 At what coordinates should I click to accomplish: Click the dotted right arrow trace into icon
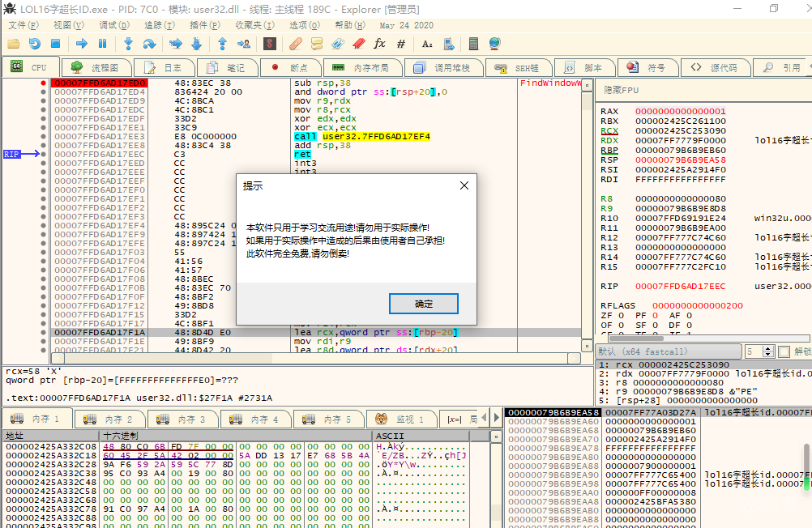176,44
